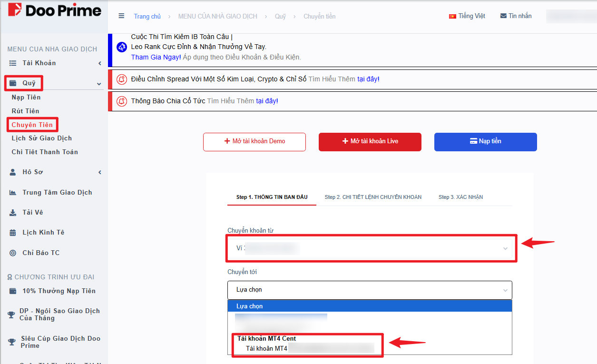The width and height of the screenshot is (597, 364).
Task: Click the bell icon beside Điều Chỉnh Spread
Action: click(x=122, y=79)
